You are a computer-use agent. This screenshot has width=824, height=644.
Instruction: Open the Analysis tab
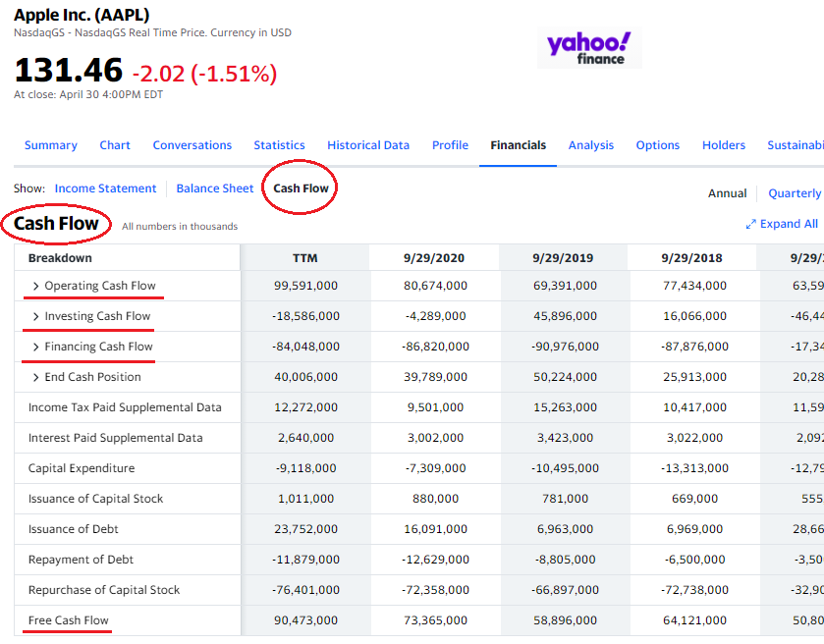click(591, 145)
